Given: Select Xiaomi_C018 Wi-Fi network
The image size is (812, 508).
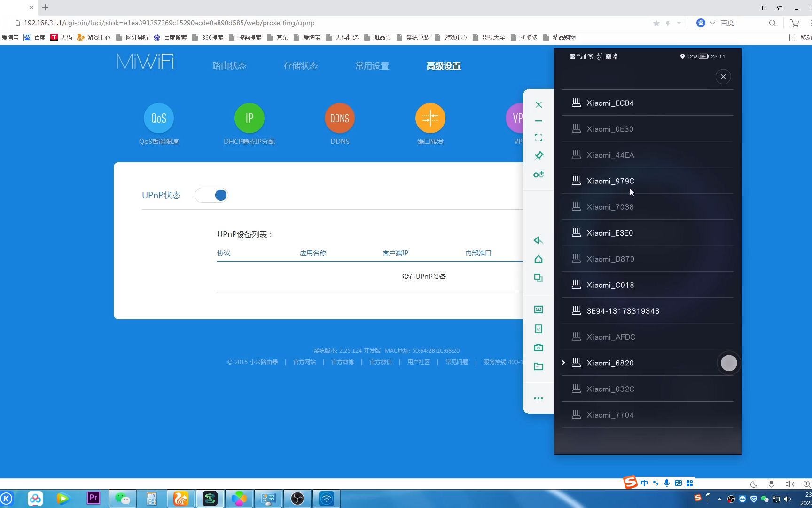Looking at the screenshot, I should (648, 285).
